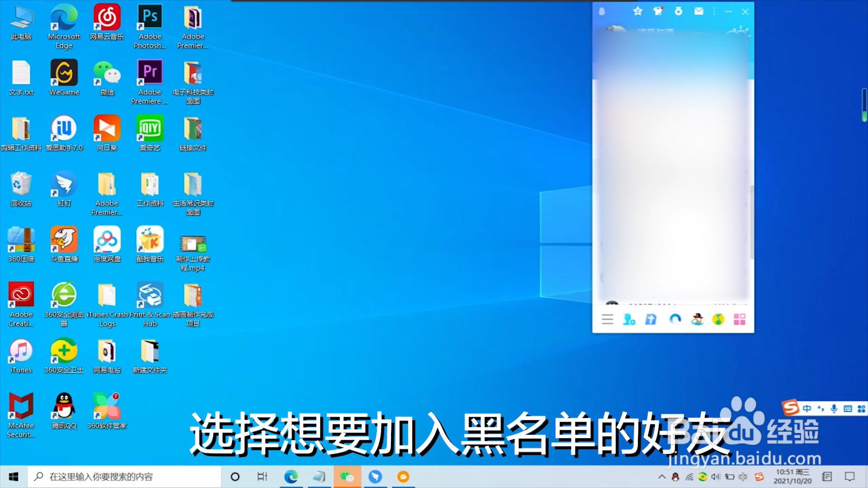Screen dimensions: 868x488
Task: Open the QQ medal wall icon
Action: pos(679,11)
